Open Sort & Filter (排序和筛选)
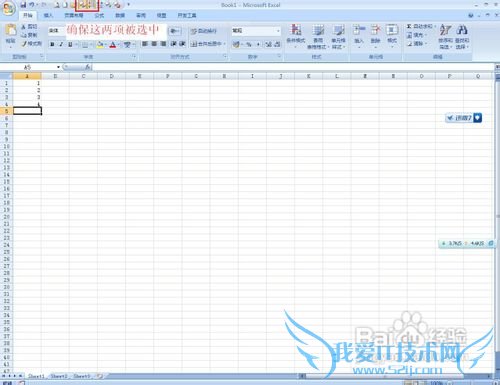The image size is (500, 385). pyautogui.click(x=445, y=36)
